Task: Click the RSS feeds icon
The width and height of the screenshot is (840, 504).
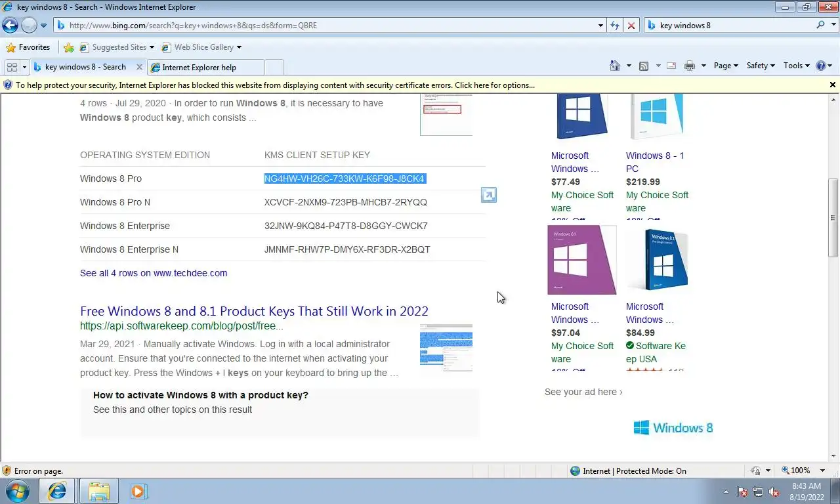Action: pos(644,66)
